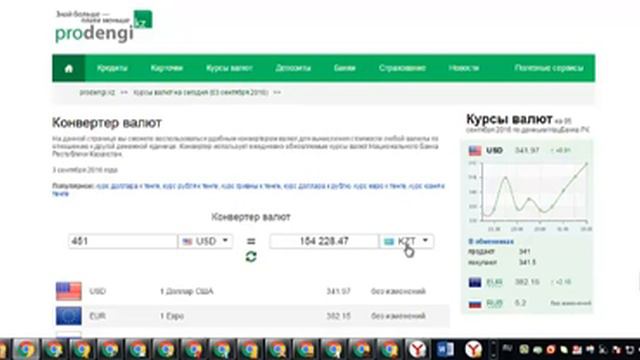Click the prodengi.kz breadcrumb link

97,93
